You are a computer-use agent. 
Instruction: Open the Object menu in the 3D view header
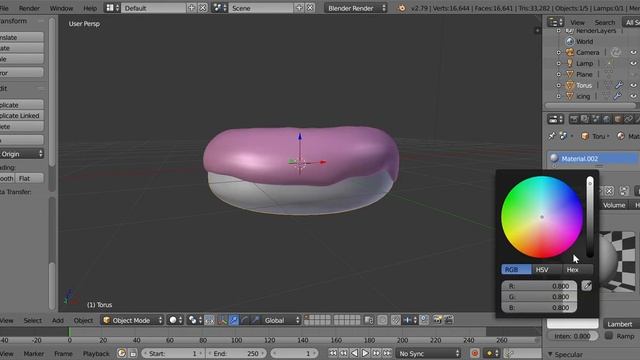coord(83,320)
